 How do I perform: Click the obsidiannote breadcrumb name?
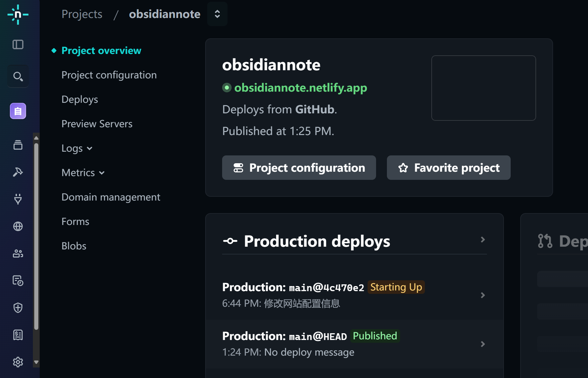pyautogui.click(x=165, y=14)
